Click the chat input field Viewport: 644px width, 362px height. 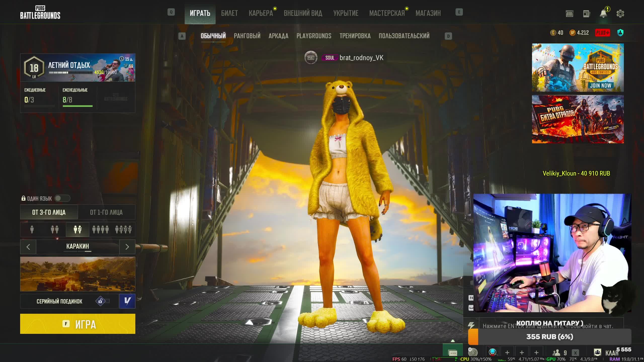pyautogui.click(x=551, y=326)
